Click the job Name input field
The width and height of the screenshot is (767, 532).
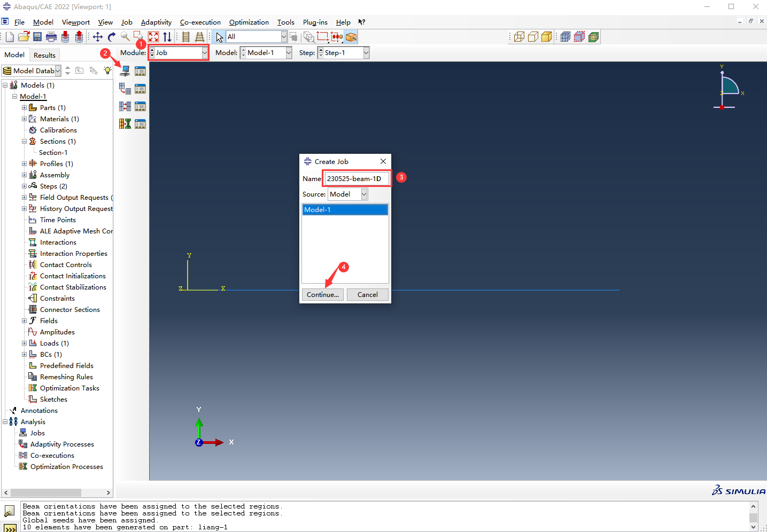click(x=357, y=179)
